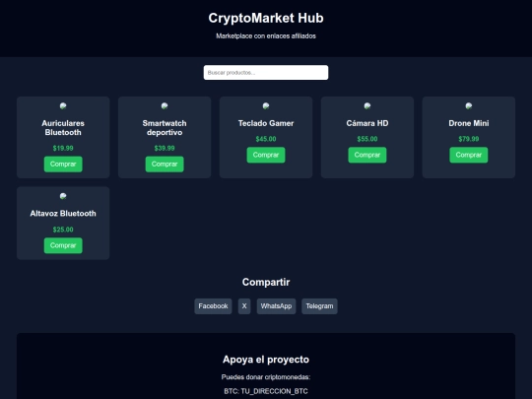Image resolution: width=532 pixels, height=399 pixels.
Task: Share via the Telegram button
Action: click(319, 306)
